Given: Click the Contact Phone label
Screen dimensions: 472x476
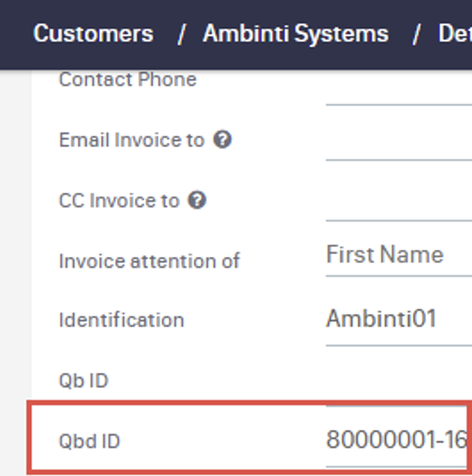Looking at the screenshot, I should point(128,80).
